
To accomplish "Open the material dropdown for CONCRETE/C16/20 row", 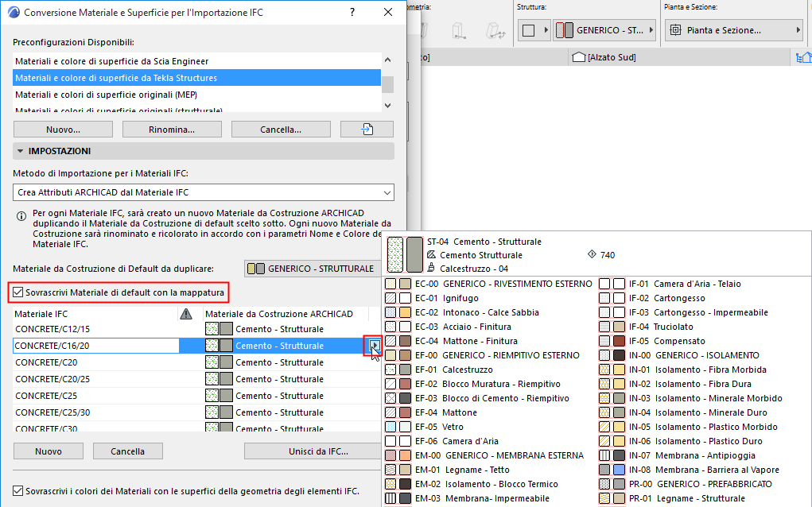I will coord(374,346).
